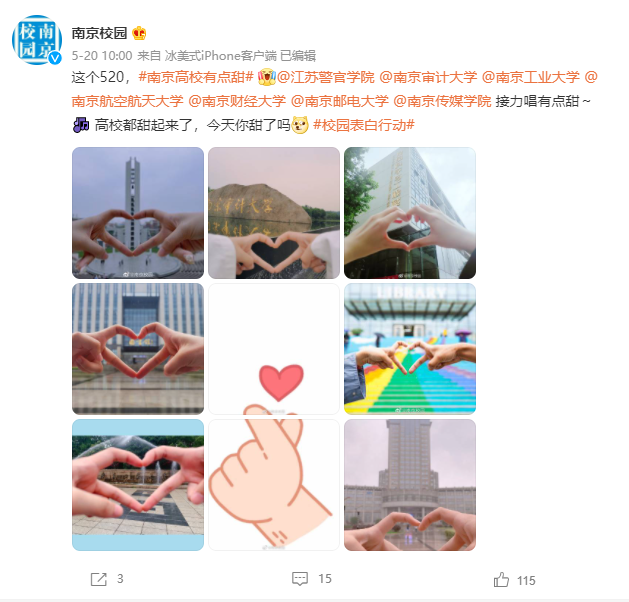
Task: Click the blue verified badge on avatar
Action: coord(55,58)
